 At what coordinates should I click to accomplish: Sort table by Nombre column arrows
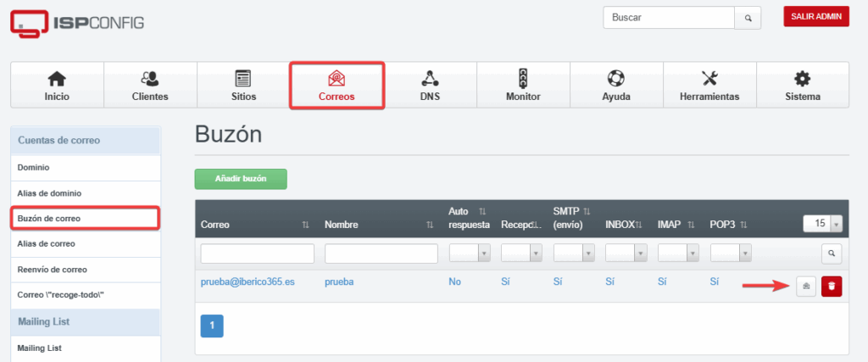tap(430, 225)
